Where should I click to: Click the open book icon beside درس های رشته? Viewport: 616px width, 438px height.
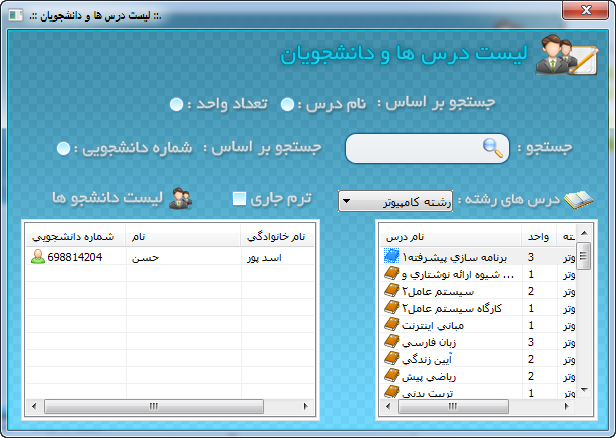tap(578, 200)
